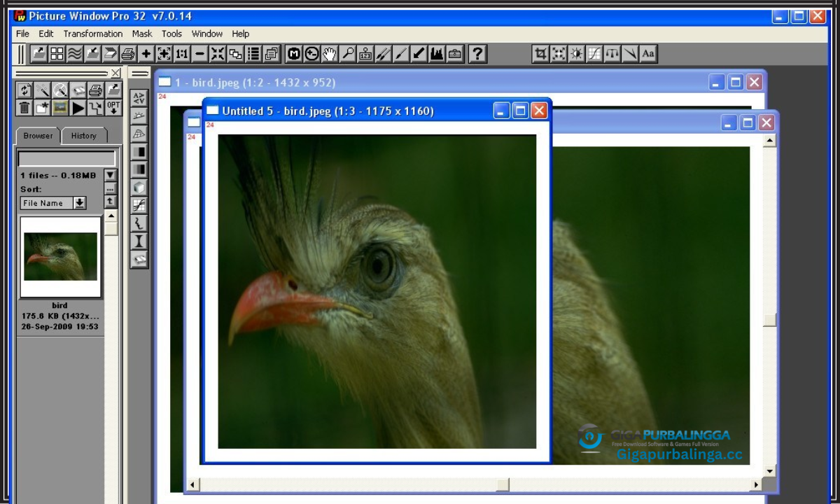Open the Help menu
The image size is (840, 504).
241,34
